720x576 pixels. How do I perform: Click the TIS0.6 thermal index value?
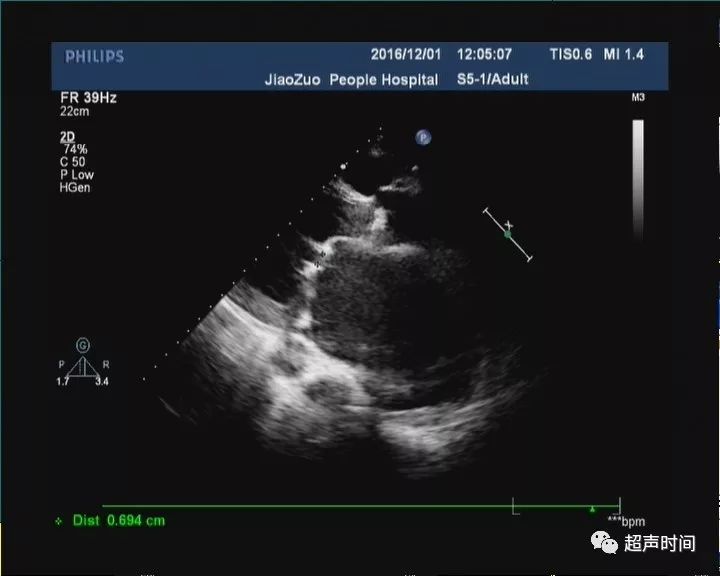click(x=571, y=54)
